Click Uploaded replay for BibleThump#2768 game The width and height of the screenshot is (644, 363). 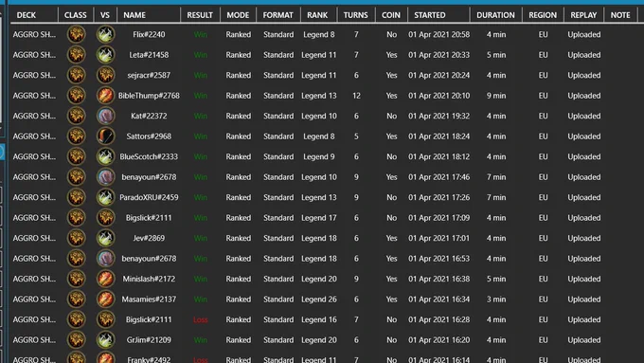pyautogui.click(x=583, y=96)
